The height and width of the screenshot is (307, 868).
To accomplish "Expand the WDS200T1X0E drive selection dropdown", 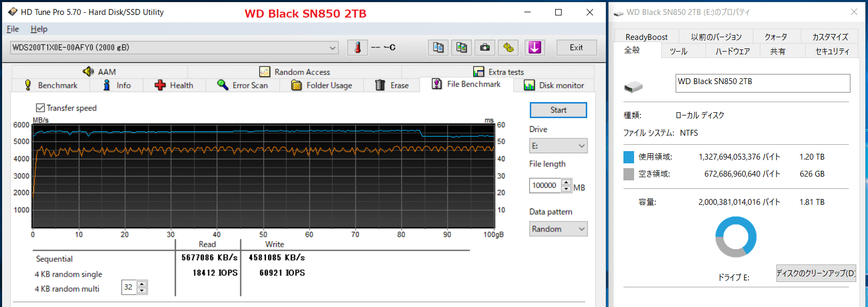I will coord(332,48).
